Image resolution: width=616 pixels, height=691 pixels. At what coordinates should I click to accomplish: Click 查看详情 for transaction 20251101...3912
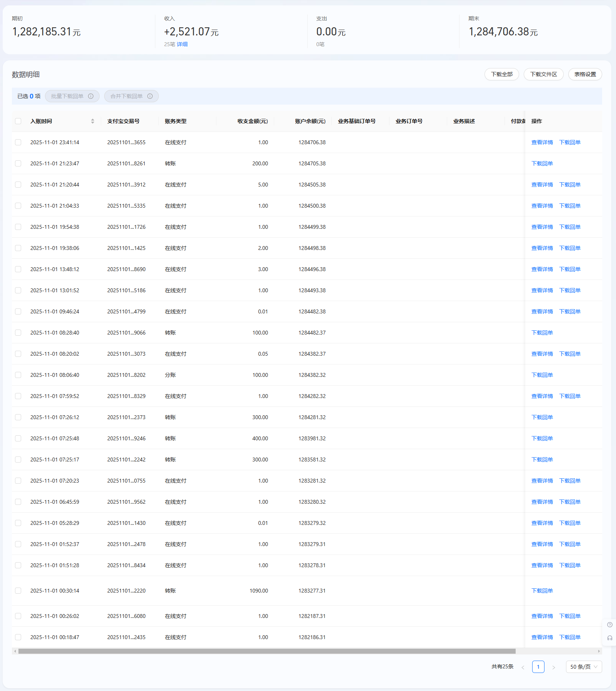point(542,185)
